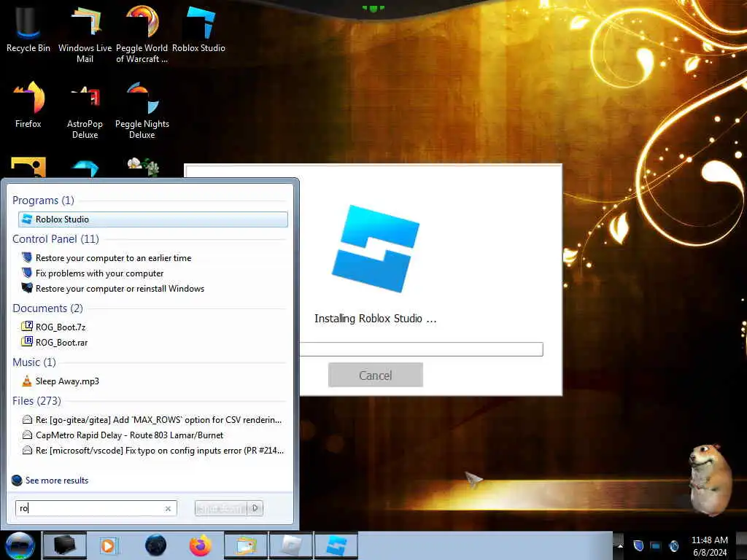The height and width of the screenshot is (560, 747).
Task: Click the Roblox Studio logo in installer
Action: (376, 248)
